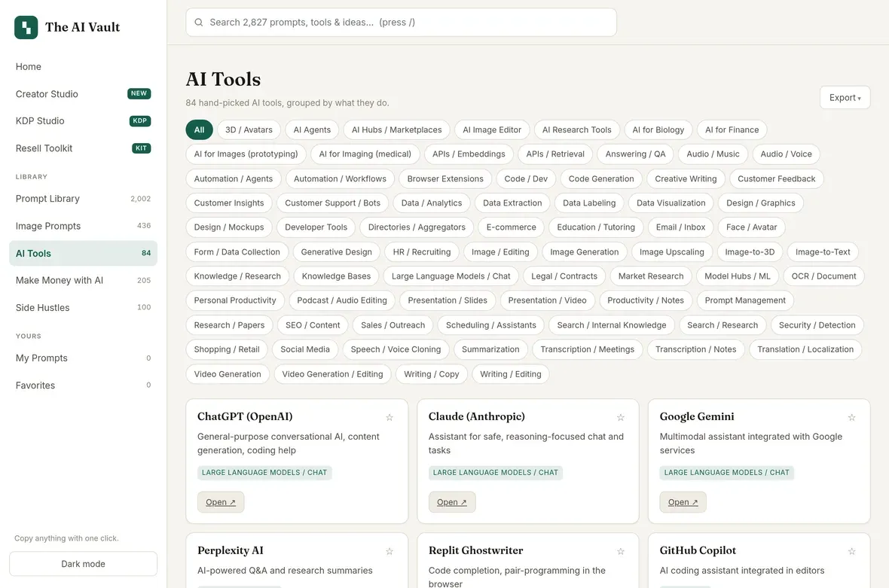Select the All filter chip
This screenshot has height=588, width=889.
click(199, 129)
